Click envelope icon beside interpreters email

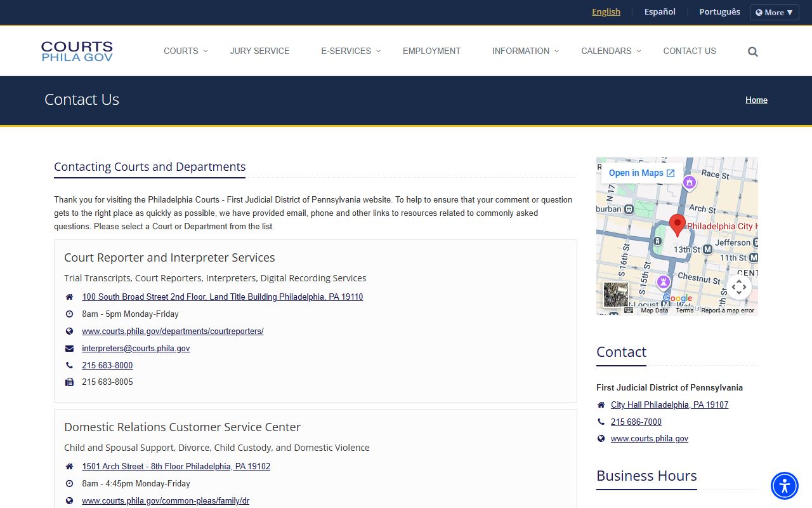pos(70,349)
